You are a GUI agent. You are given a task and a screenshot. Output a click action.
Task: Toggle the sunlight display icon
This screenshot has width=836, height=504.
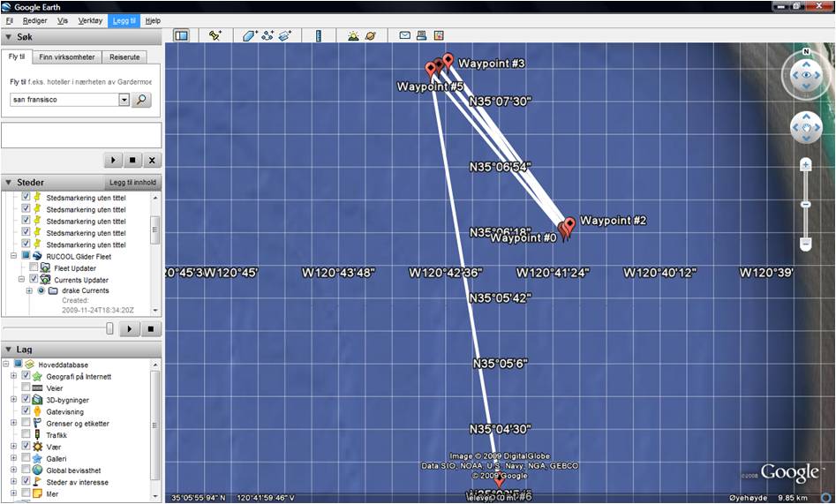point(353,35)
